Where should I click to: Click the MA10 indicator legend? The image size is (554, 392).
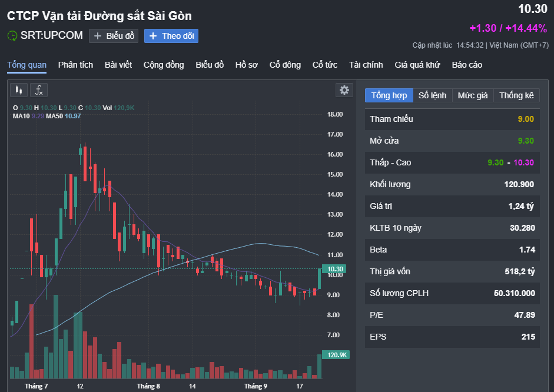(x=28, y=116)
